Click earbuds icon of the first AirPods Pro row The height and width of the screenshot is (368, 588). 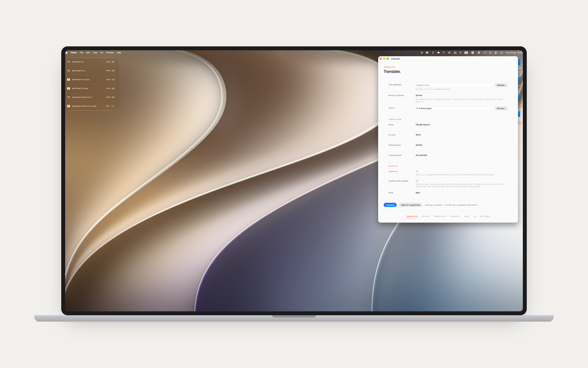coord(69,62)
